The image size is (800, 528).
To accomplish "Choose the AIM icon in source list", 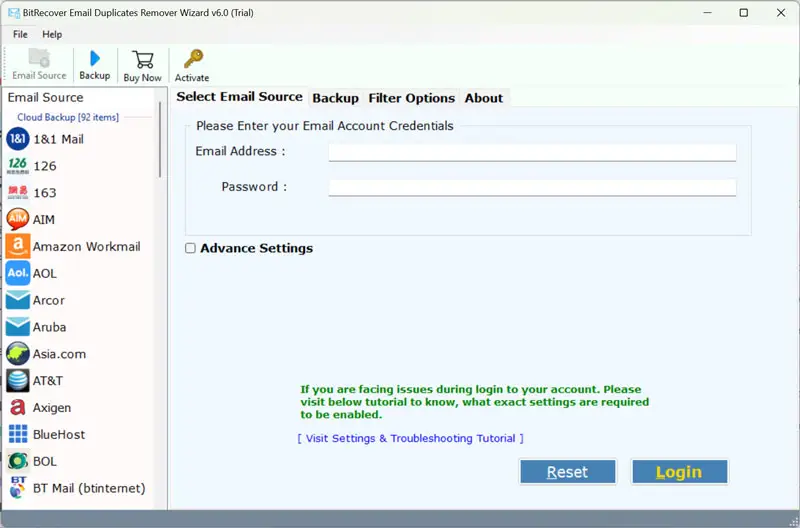I will pyautogui.click(x=17, y=219).
